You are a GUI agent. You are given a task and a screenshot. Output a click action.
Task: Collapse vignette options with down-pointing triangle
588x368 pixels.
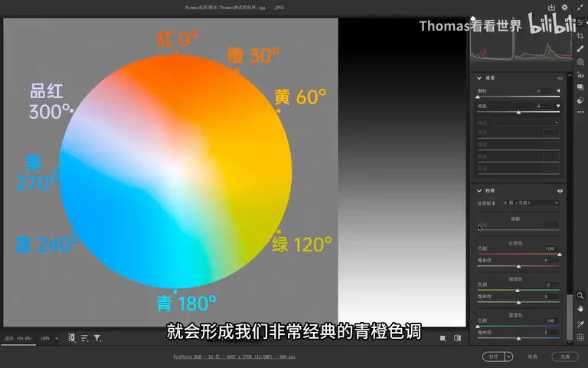(558, 107)
